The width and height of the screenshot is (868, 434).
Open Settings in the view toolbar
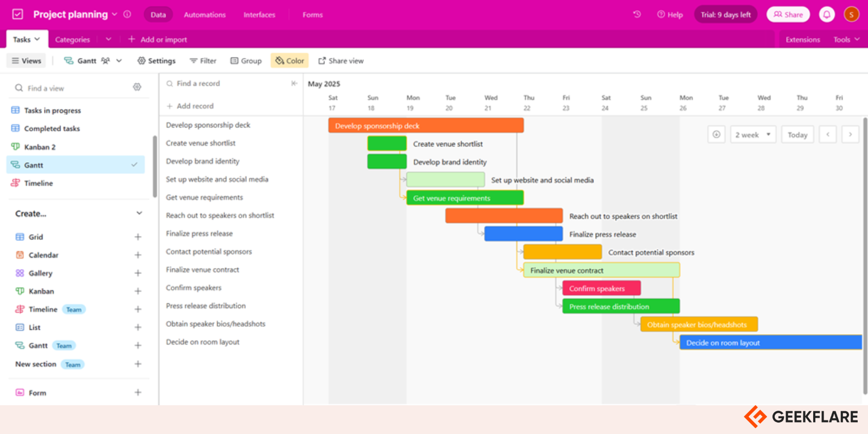[x=156, y=61]
